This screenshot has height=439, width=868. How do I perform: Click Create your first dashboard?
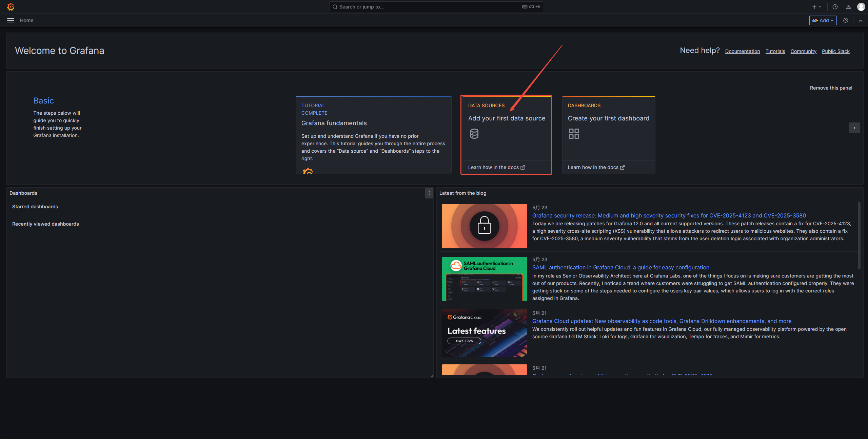(x=608, y=118)
